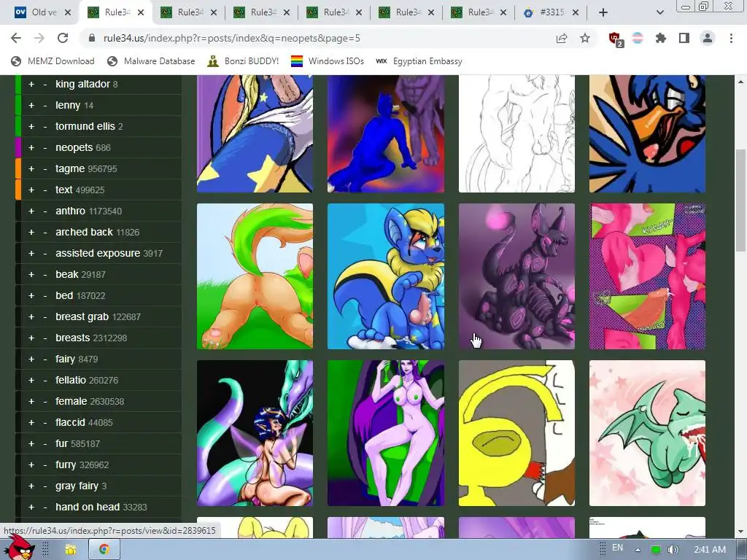Select Chrome in the taskbar
Screen dimensions: 747x560
pos(104,550)
